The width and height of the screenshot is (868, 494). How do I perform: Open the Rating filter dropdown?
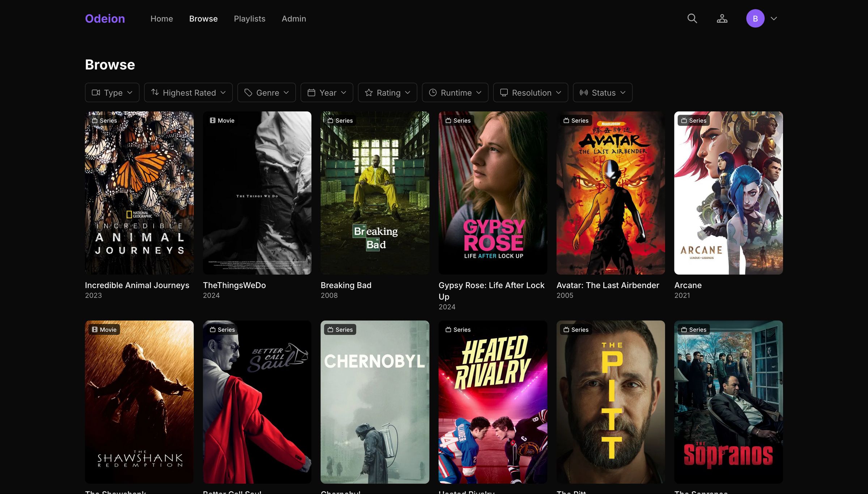click(x=388, y=93)
